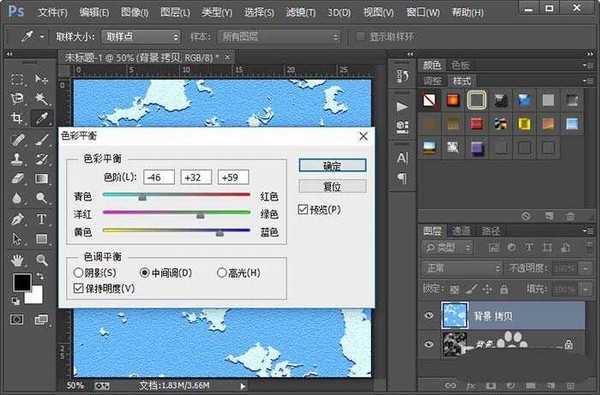The width and height of the screenshot is (600, 395).
Task: Open the 图像(I) menu
Action: pyautogui.click(x=135, y=12)
